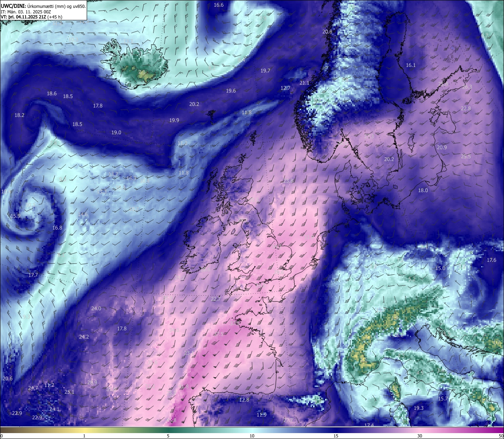Click the 11.9 value over Spain

(x=261, y=415)
